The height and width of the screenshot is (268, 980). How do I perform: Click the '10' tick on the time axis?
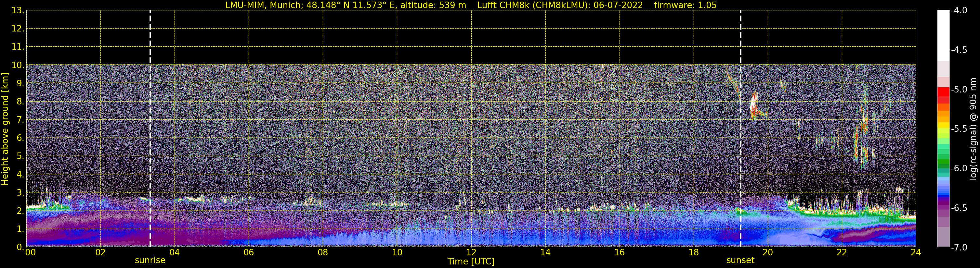[x=397, y=252]
